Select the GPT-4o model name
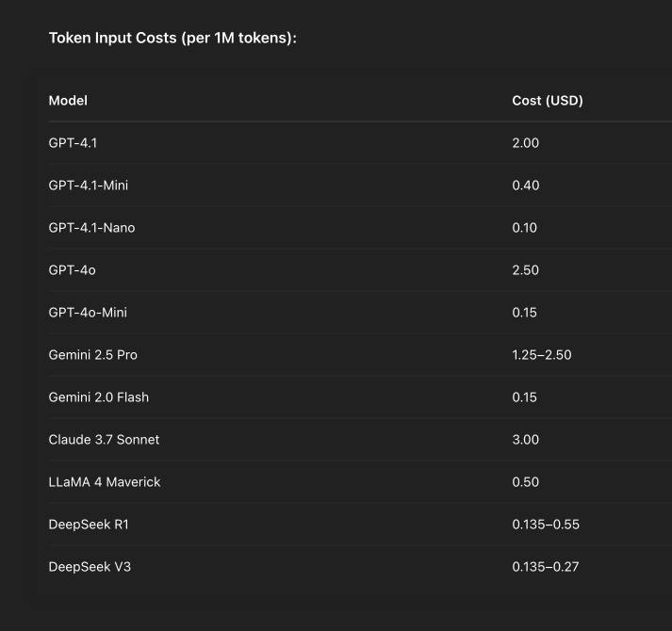This screenshot has height=631, width=672. [x=72, y=270]
